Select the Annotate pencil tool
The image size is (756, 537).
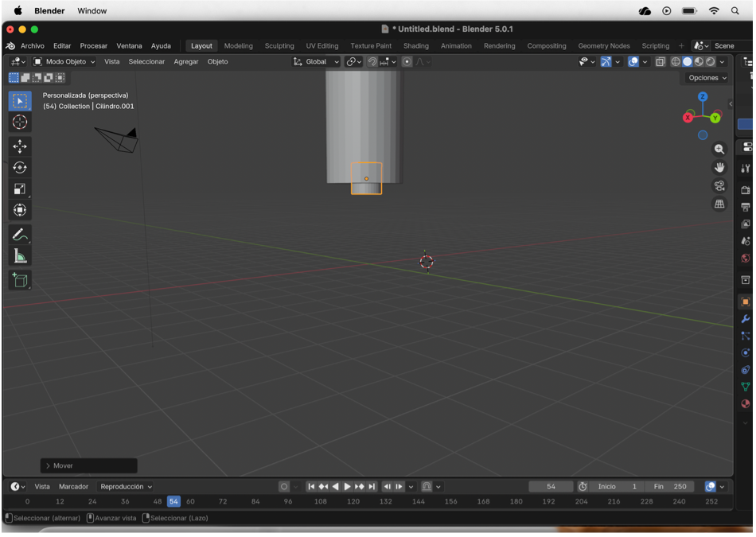[20, 235]
